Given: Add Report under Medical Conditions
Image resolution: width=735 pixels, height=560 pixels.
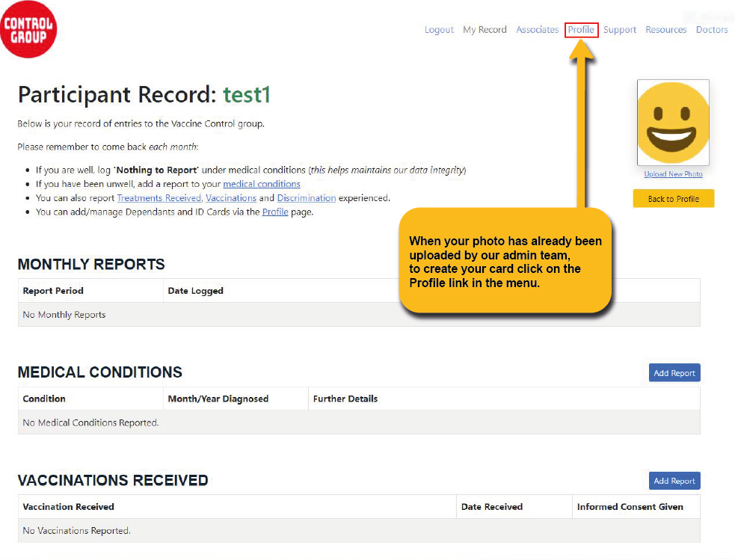Looking at the screenshot, I should (x=674, y=373).
